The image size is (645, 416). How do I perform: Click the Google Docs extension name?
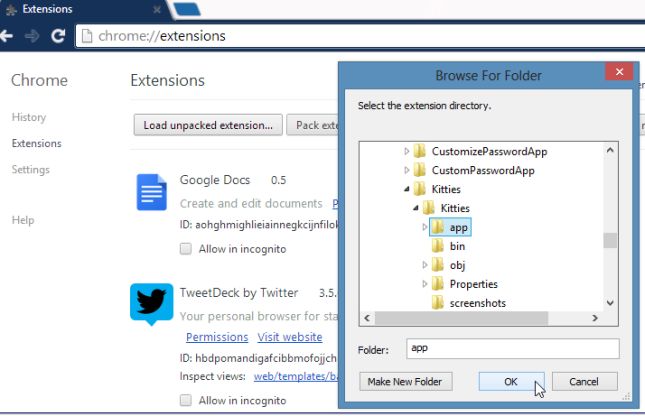pos(215,180)
